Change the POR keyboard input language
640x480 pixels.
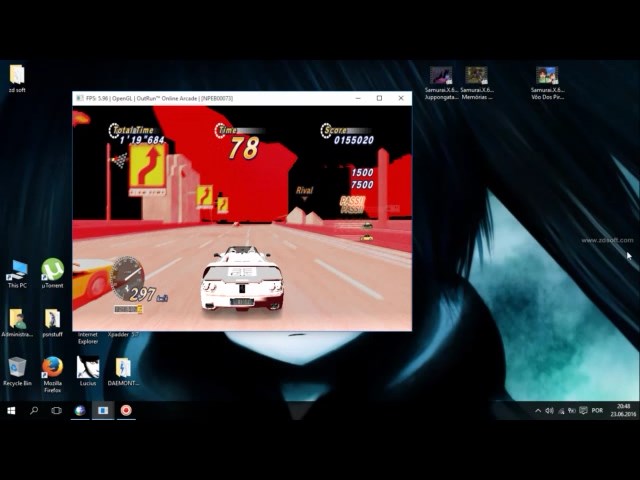coord(597,410)
